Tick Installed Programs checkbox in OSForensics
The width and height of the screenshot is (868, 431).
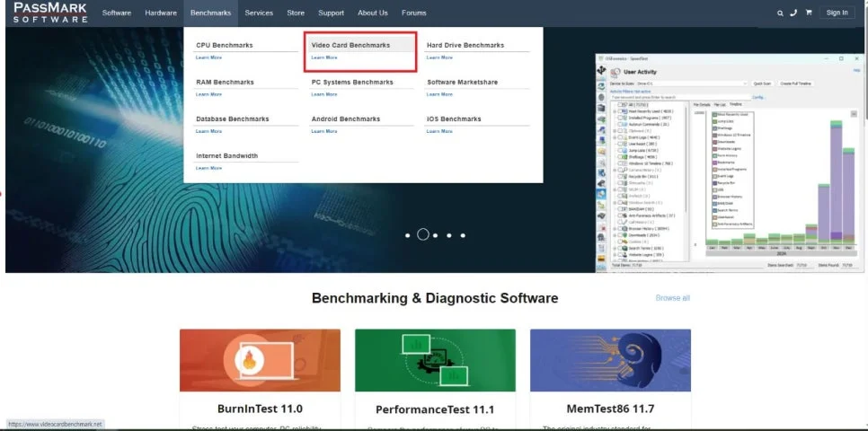pos(620,118)
